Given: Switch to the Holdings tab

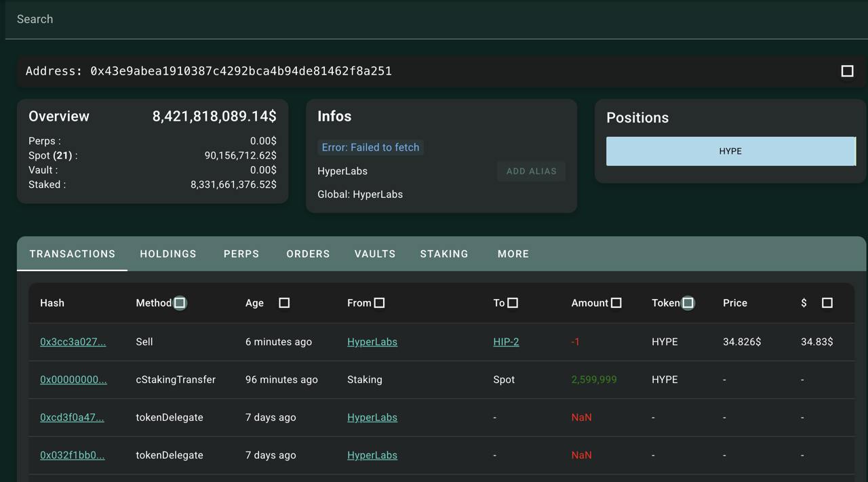Looking at the screenshot, I should (168, 254).
